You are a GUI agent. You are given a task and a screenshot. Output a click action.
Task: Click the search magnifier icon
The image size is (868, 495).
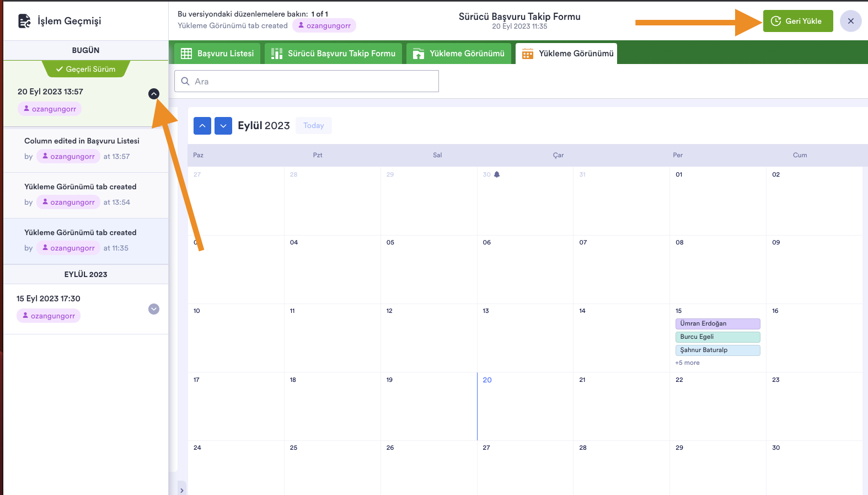pos(185,81)
